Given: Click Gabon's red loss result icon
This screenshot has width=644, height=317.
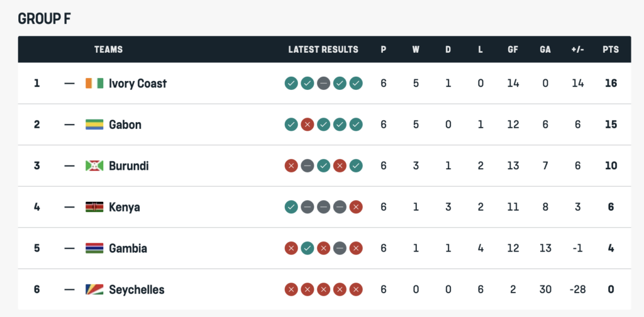Looking at the screenshot, I should [x=307, y=125].
